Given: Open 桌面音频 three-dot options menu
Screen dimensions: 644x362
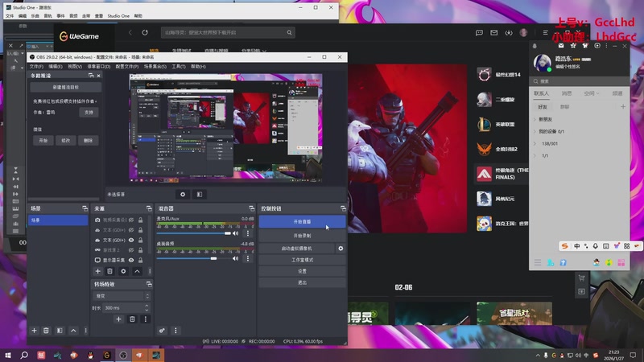Looking at the screenshot, I should pyautogui.click(x=248, y=258).
